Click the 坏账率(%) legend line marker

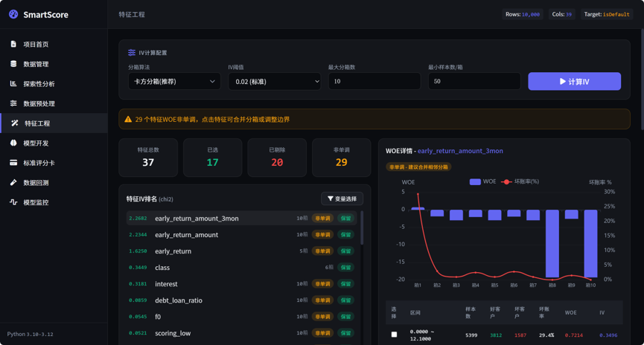507,181
